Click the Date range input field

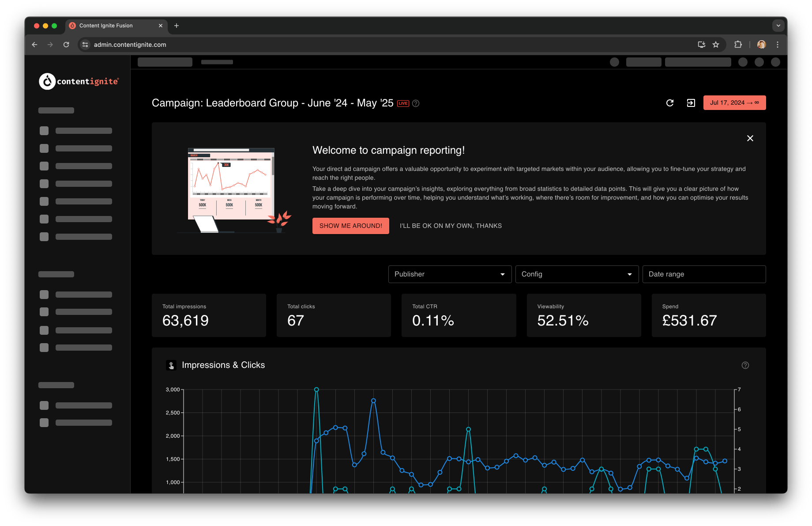coord(704,274)
